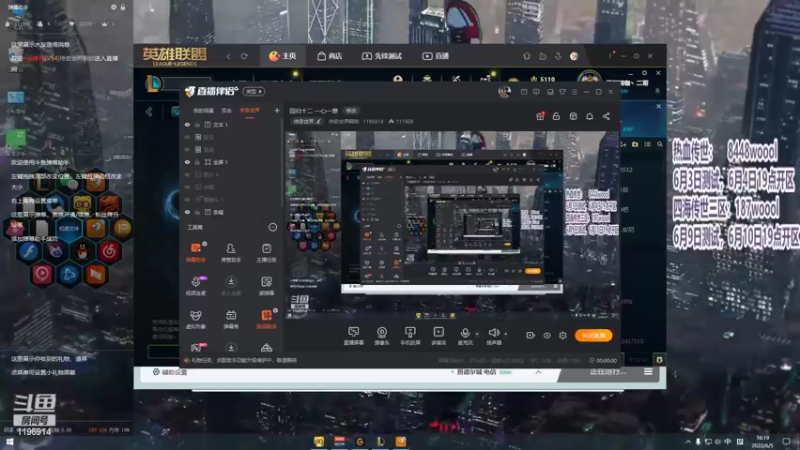Open the hamburger menu in the League bottom bar
Screen dimensions: 800x450
[x=648, y=372]
